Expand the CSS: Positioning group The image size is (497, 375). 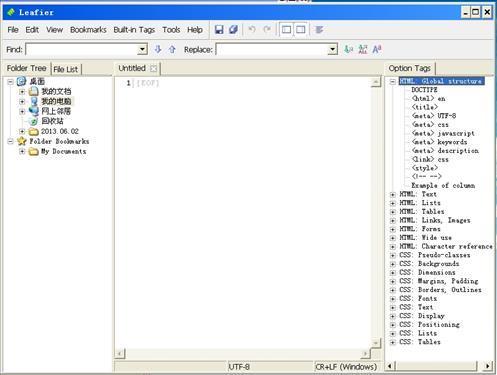(x=393, y=325)
